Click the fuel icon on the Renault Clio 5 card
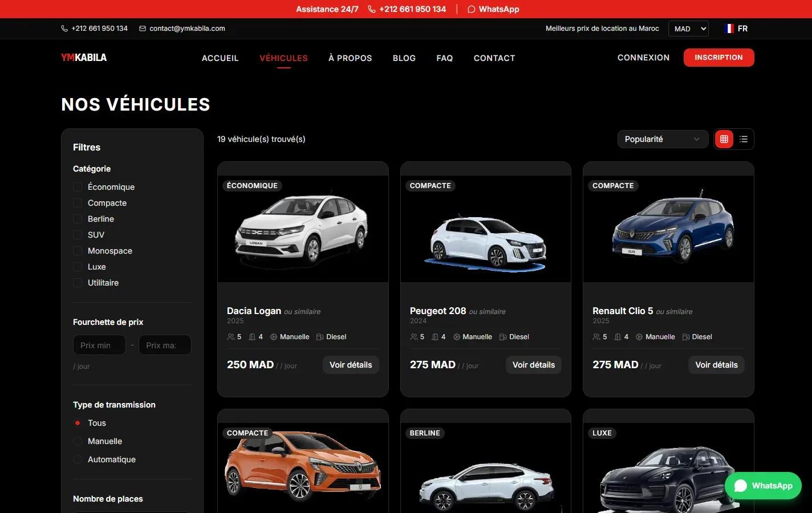812x513 pixels. click(686, 337)
